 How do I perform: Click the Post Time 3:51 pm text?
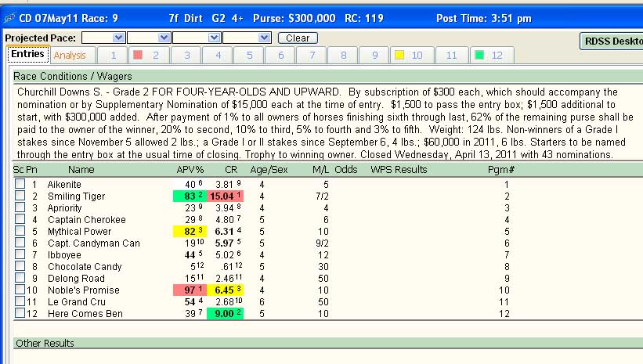pos(484,19)
